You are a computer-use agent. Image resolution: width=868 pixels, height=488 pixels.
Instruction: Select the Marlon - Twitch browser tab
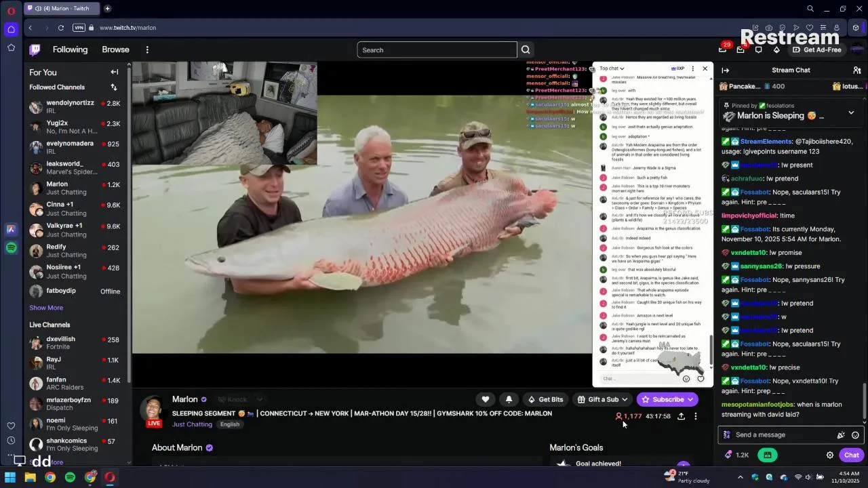[61, 9]
